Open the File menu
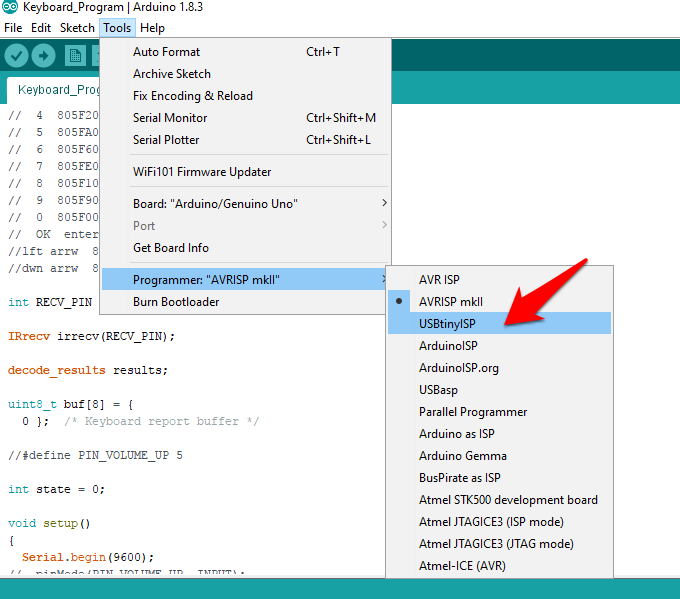Screen dimensions: 680x599 13,28
